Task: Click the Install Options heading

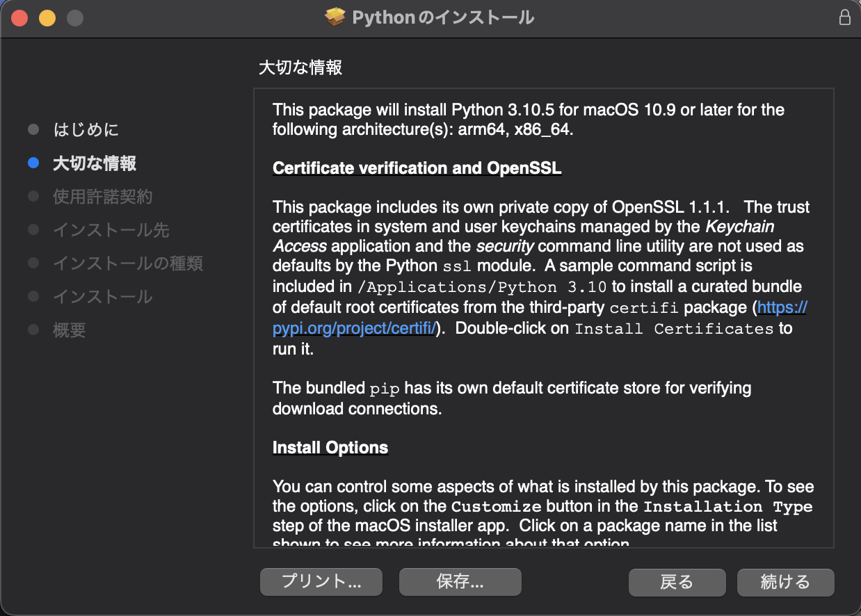Action: coord(330,447)
